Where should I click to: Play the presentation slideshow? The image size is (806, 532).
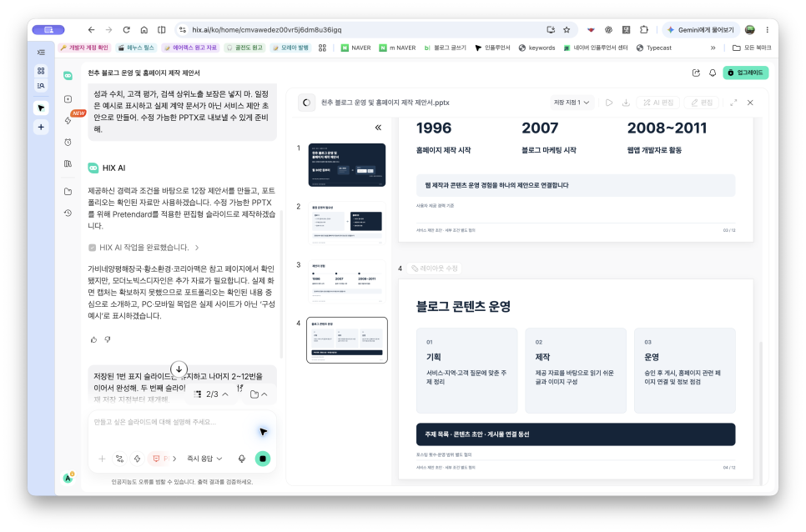tap(609, 103)
